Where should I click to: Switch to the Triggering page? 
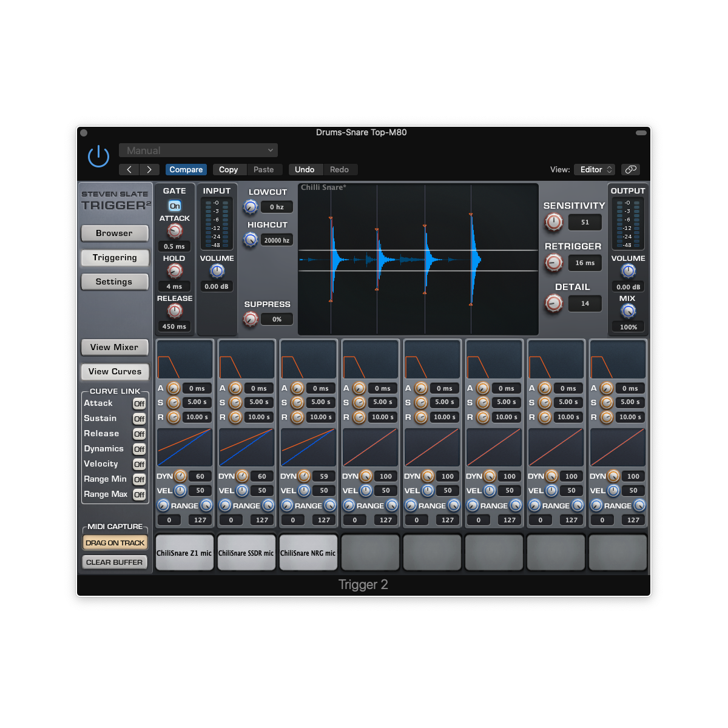(x=115, y=257)
